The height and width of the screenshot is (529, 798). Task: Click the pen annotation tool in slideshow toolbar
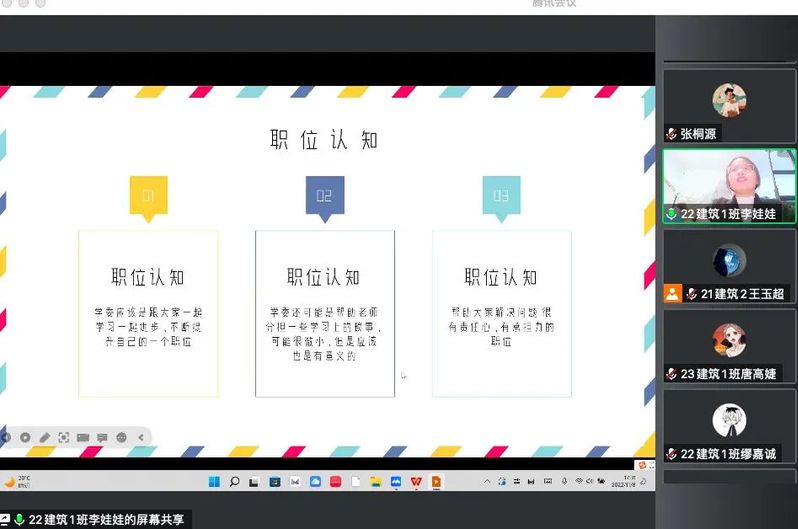[44, 437]
